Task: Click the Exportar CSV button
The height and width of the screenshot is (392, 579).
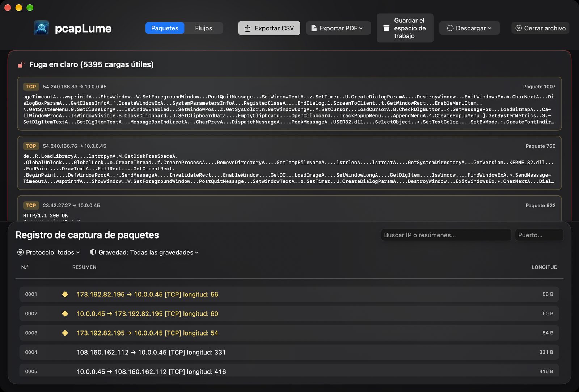Action: pyautogui.click(x=269, y=28)
